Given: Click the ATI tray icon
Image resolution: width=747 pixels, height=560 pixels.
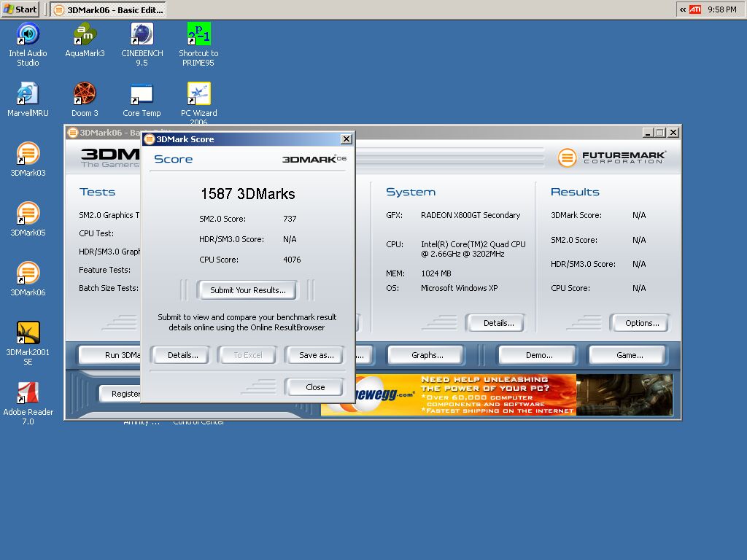Looking at the screenshot, I should tap(695, 9).
